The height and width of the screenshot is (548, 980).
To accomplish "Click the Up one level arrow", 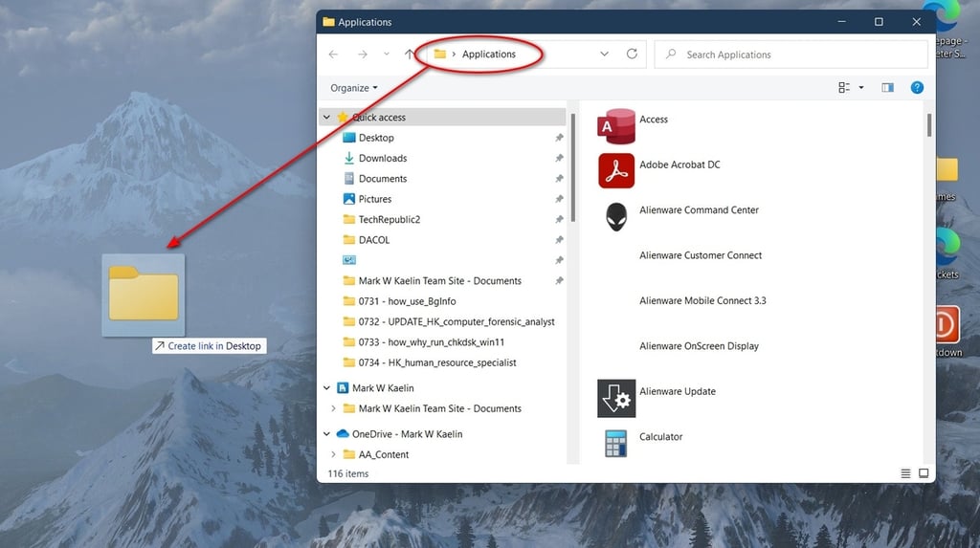I will point(410,55).
